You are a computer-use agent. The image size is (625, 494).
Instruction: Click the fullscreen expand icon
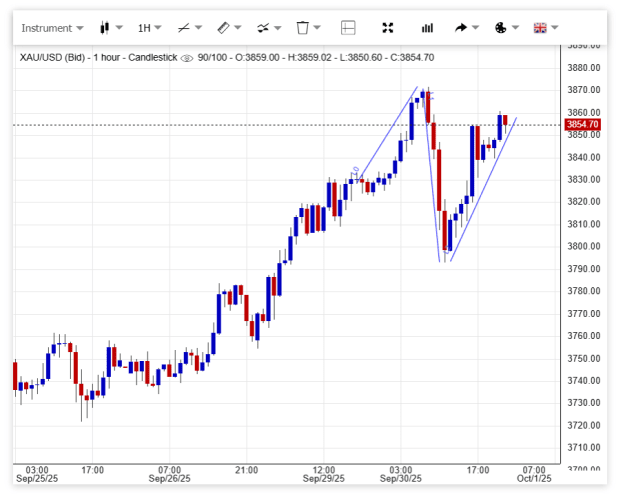click(387, 28)
